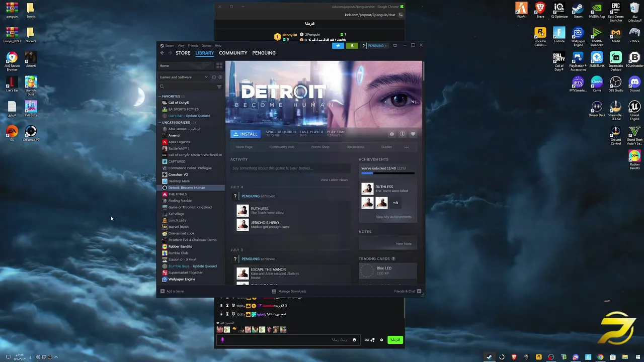Viewport: 644px width, 362px height.
Task: Open Discord desktop shortcut
Action: click(634, 83)
